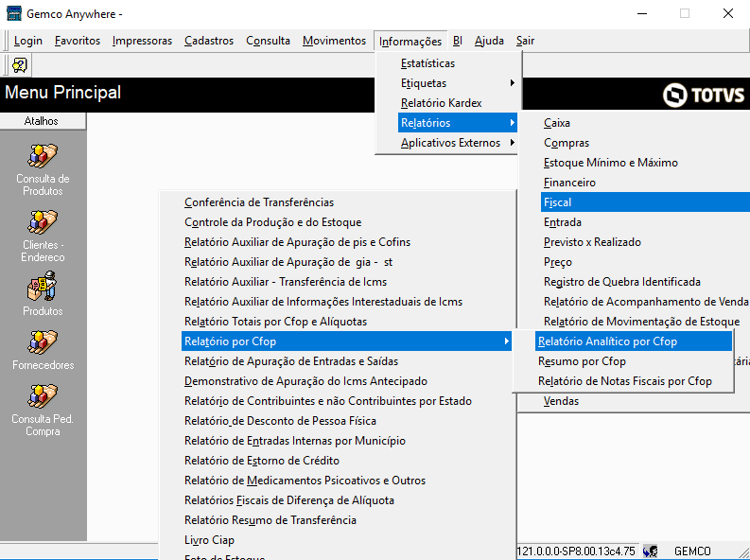Choose Relatório de Acompanhamento de Venda

[x=645, y=301]
